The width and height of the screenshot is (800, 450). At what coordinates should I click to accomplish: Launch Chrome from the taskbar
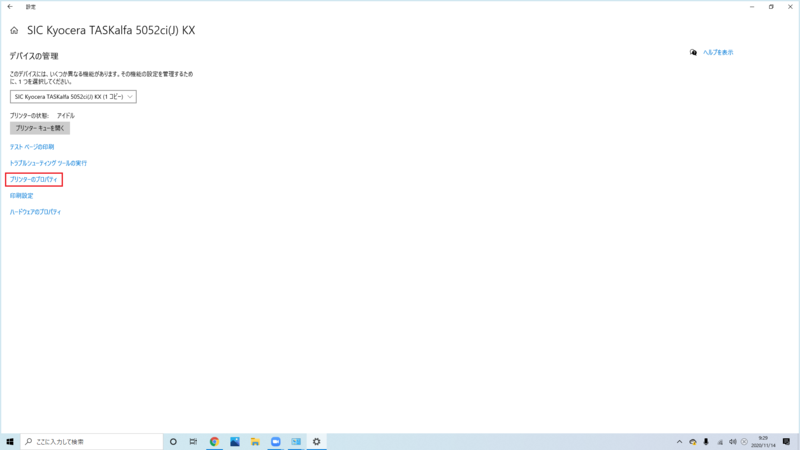point(214,441)
